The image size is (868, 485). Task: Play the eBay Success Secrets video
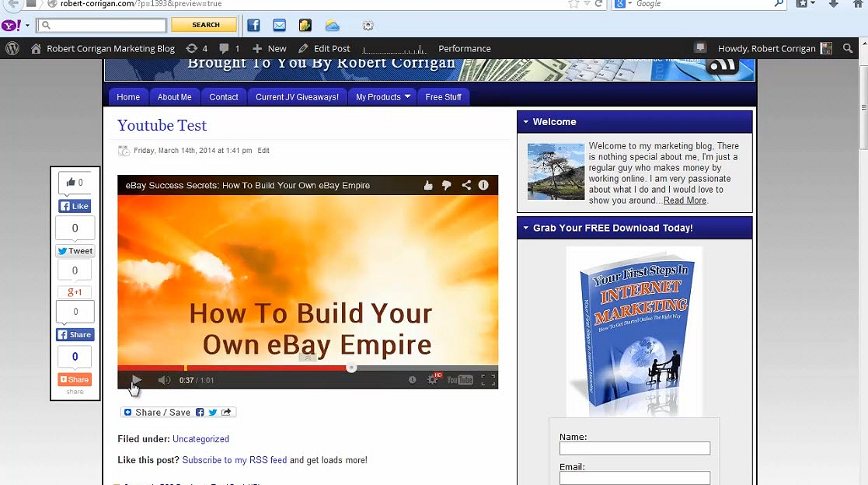tap(136, 380)
